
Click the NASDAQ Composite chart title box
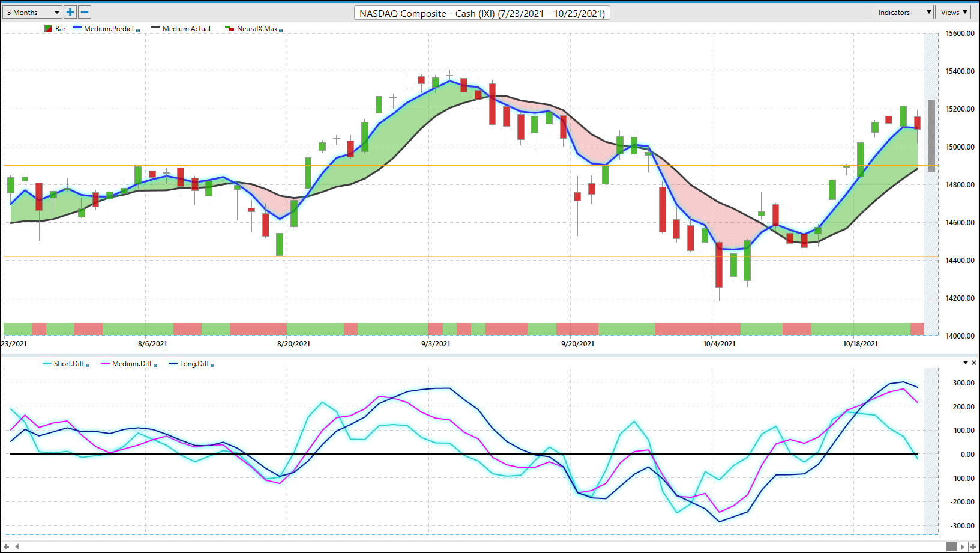[x=482, y=13]
